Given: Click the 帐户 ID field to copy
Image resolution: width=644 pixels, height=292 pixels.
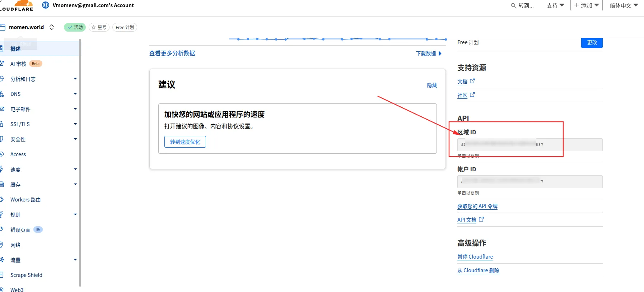Looking at the screenshot, I should [x=530, y=182].
